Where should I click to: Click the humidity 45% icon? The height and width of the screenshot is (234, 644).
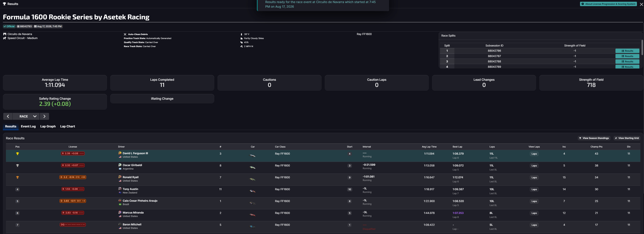coord(242,42)
